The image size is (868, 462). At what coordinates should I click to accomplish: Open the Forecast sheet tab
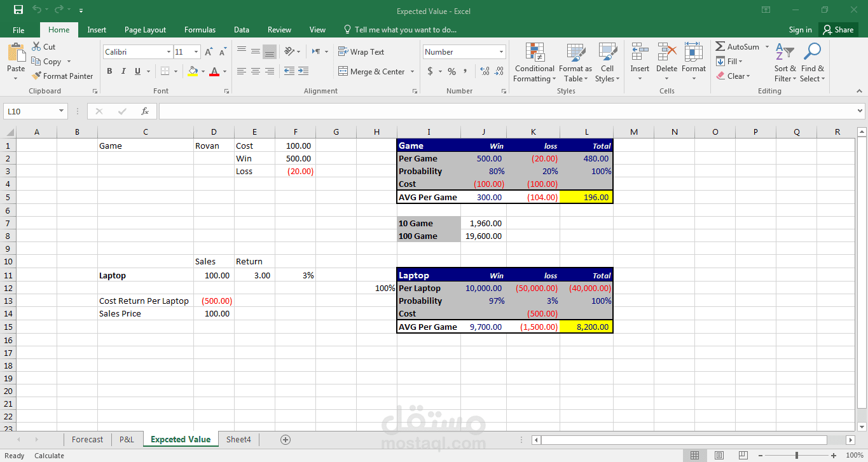coord(87,439)
